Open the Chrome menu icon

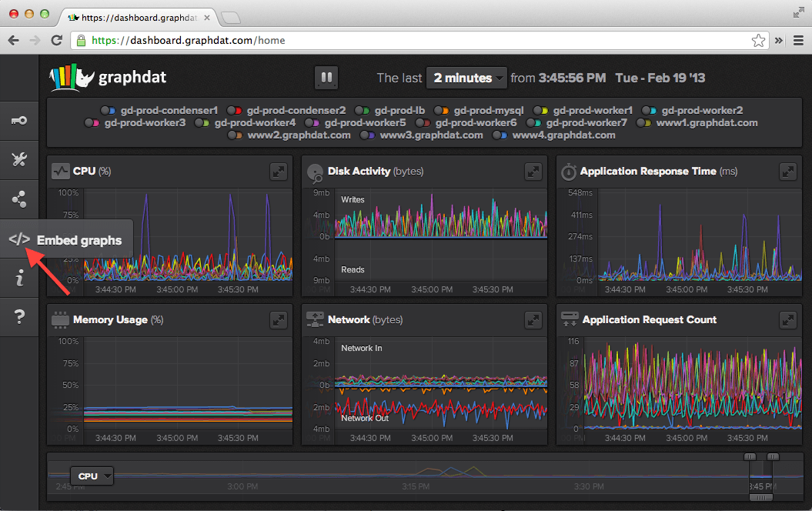799,40
